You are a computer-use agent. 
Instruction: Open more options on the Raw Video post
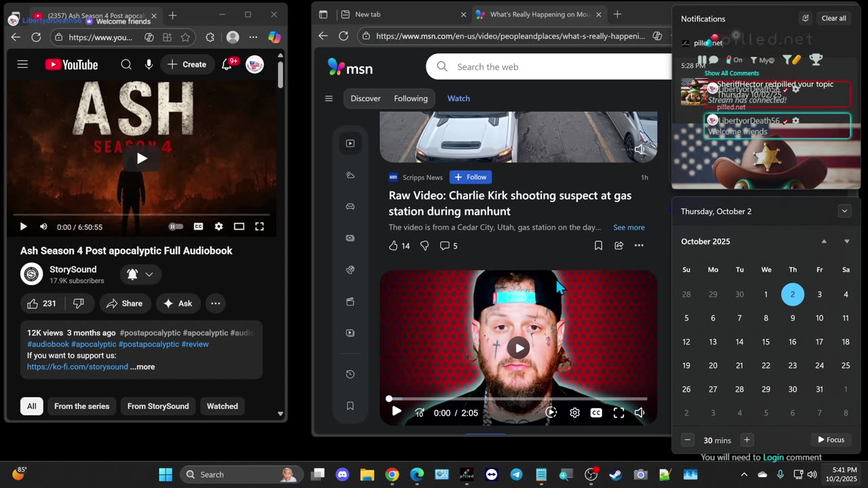tap(639, 245)
